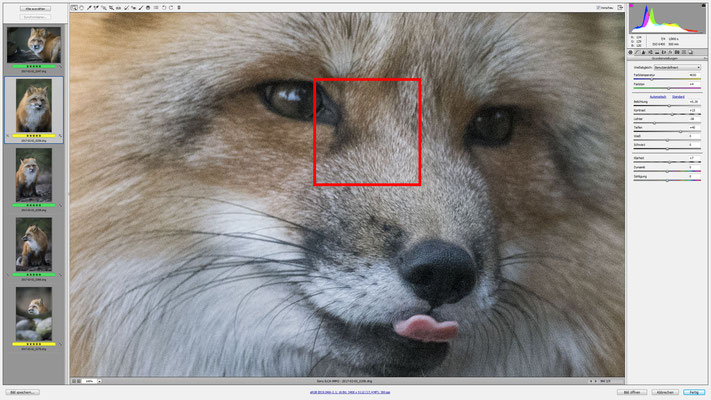Click the Bild öffnen button

632,392
